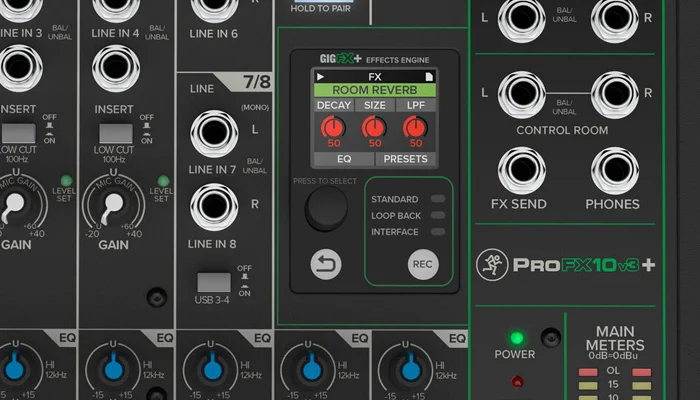Click the LINE IN 6 input jack
Screen dimensions: 700x400
[x=214, y=9]
